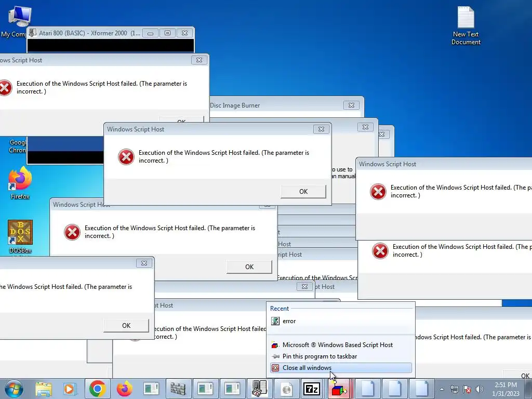Screen dimensions: 532x399
Task: Select the Firefox desktop shortcut
Action: click(x=20, y=183)
